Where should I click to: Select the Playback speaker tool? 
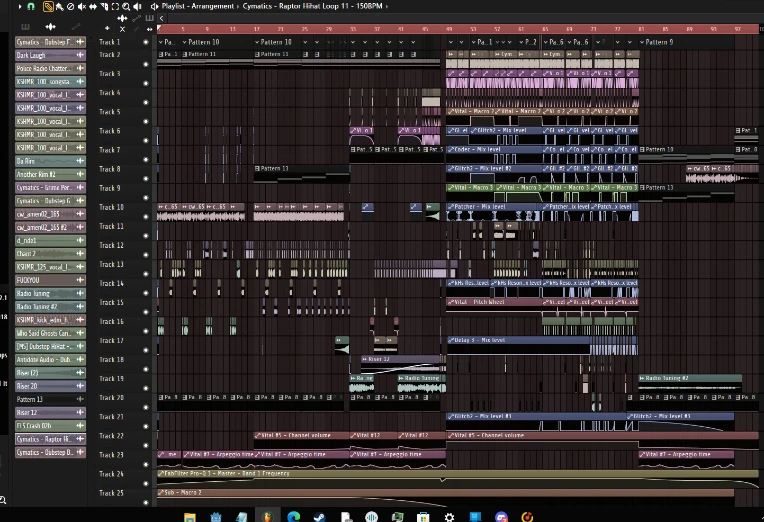coord(137,6)
